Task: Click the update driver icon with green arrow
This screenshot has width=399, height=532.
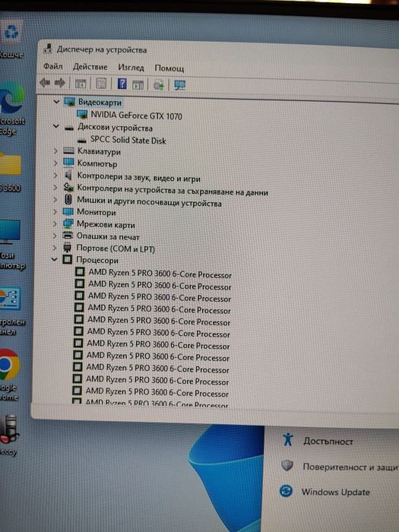Action: [x=158, y=85]
